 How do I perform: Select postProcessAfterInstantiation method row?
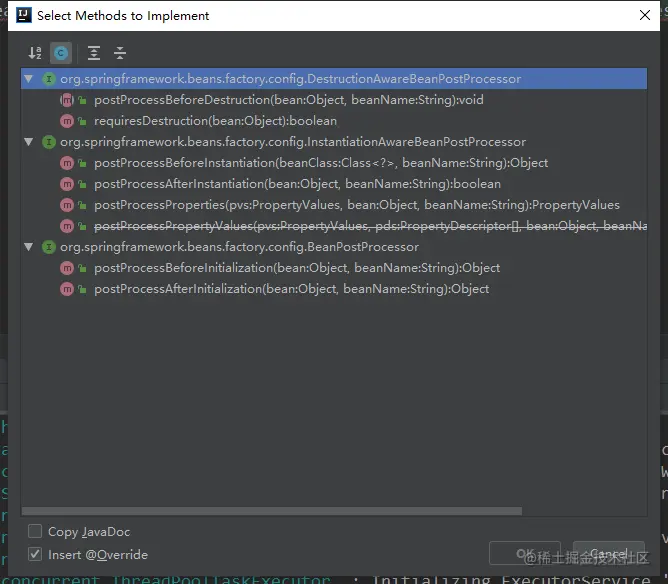[334, 184]
